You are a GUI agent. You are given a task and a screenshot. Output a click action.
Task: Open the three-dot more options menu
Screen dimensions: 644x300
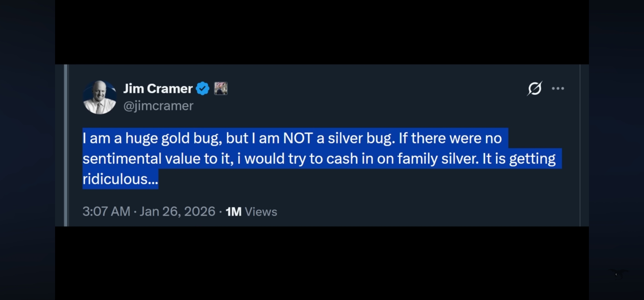(558, 89)
